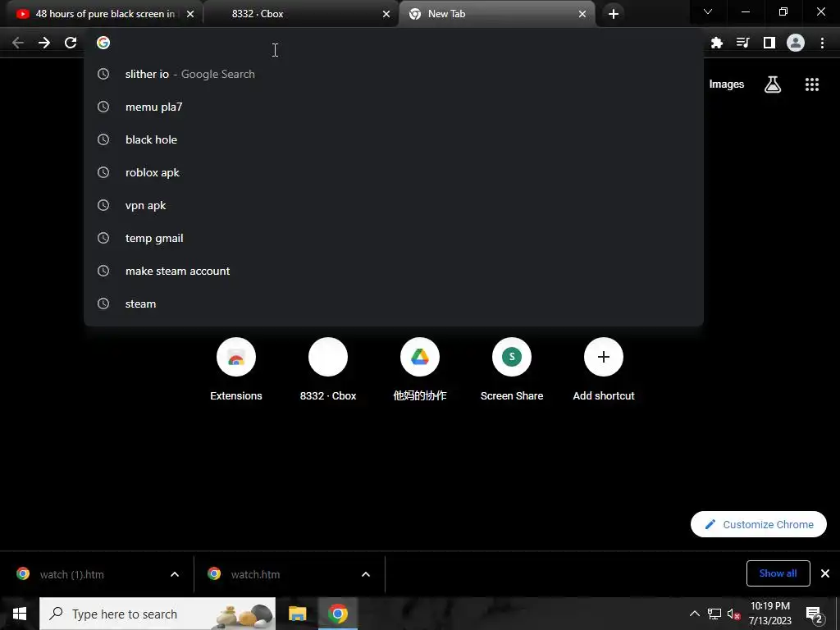Close the downloads bar
The image size is (840, 630).
(825, 573)
